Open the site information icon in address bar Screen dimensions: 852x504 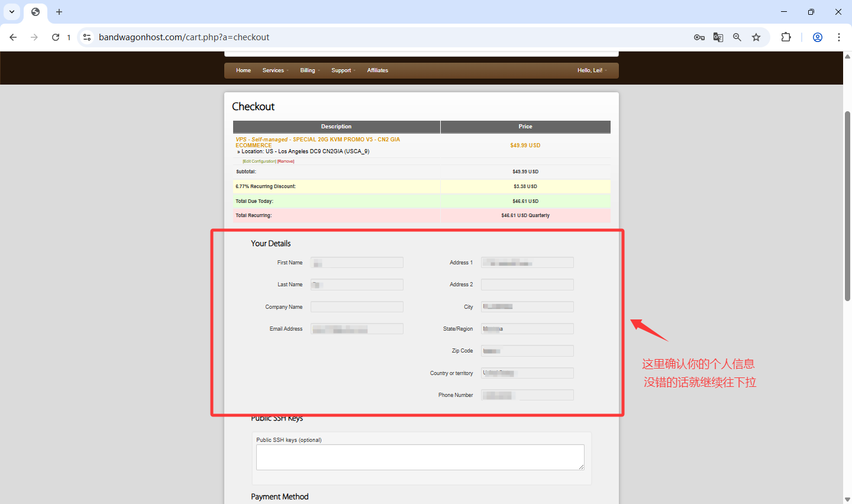tap(87, 37)
